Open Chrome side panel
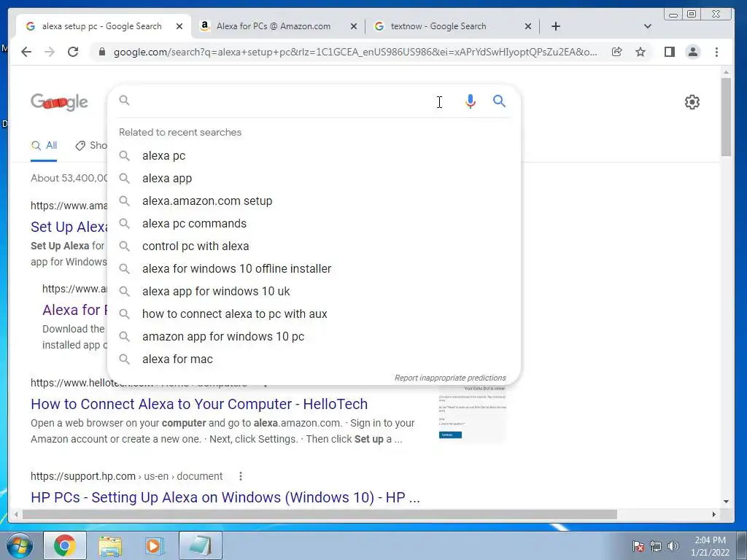 (670, 52)
